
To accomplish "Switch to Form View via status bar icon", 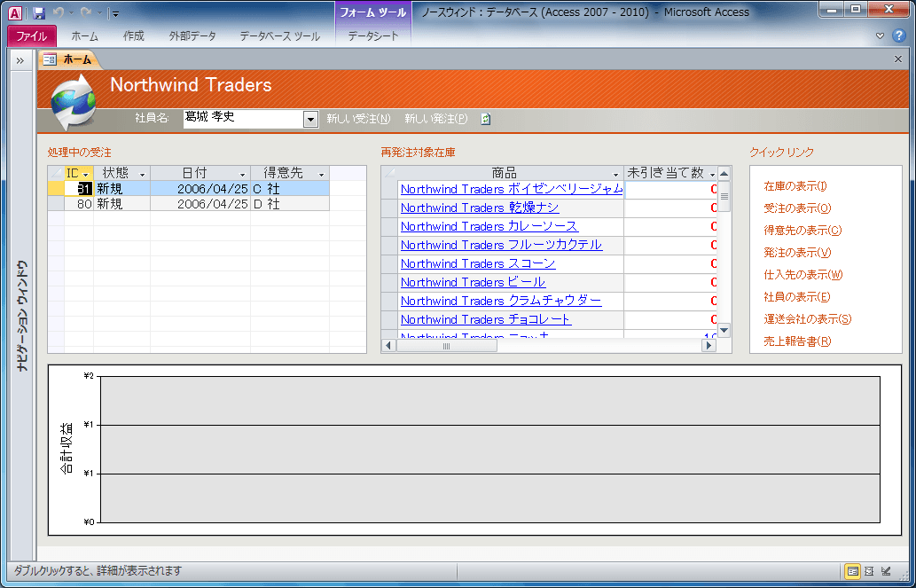I will tap(852, 571).
